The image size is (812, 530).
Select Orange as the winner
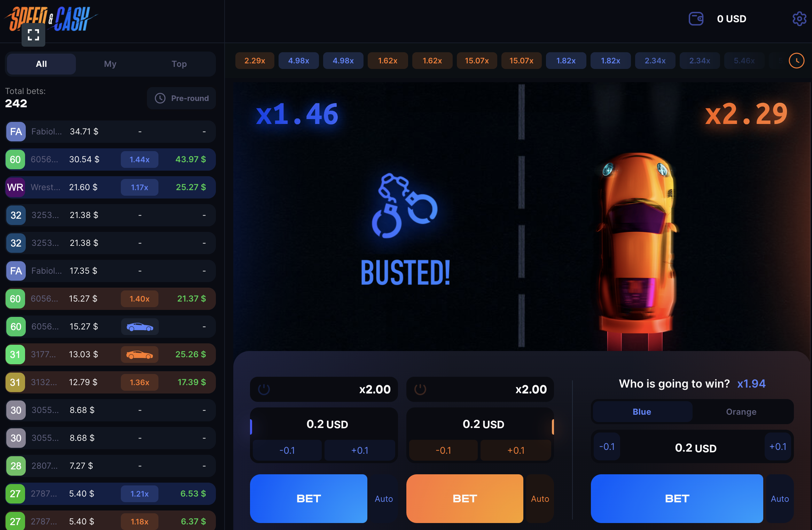click(741, 412)
